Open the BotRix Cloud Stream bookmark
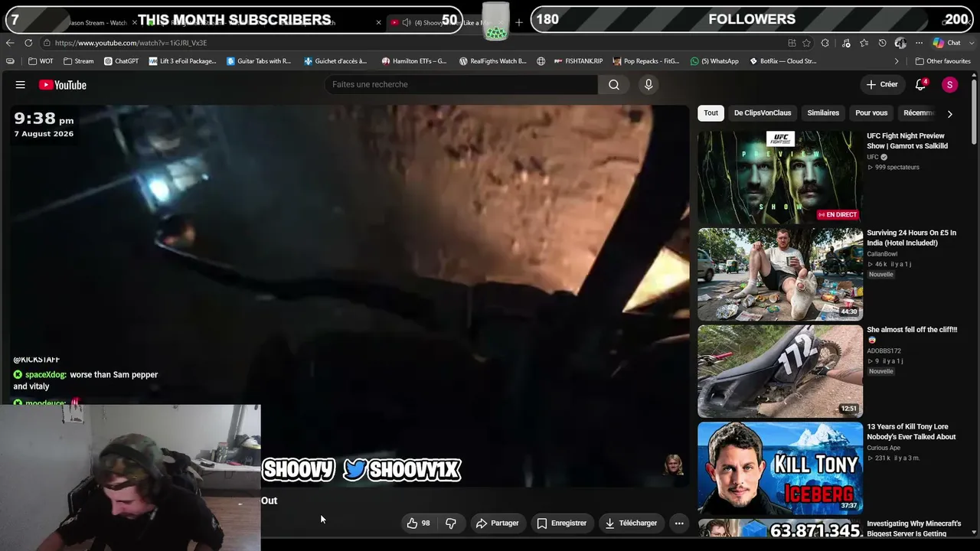 [x=782, y=61]
